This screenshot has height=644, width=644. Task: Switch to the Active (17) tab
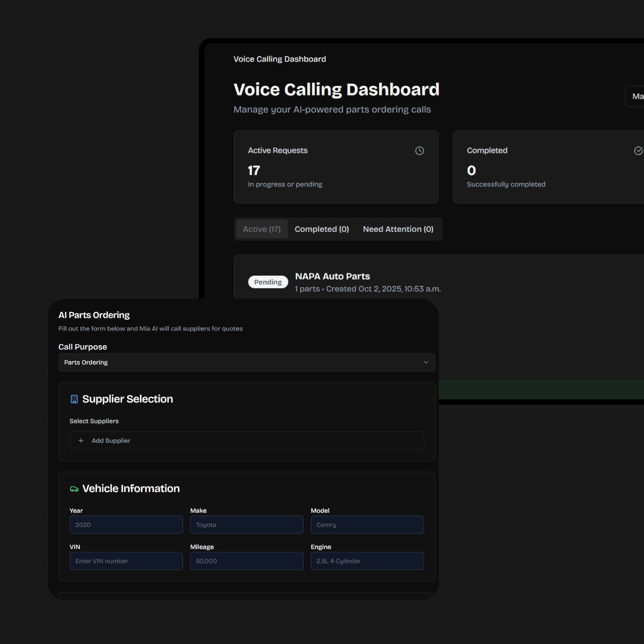[x=261, y=229]
